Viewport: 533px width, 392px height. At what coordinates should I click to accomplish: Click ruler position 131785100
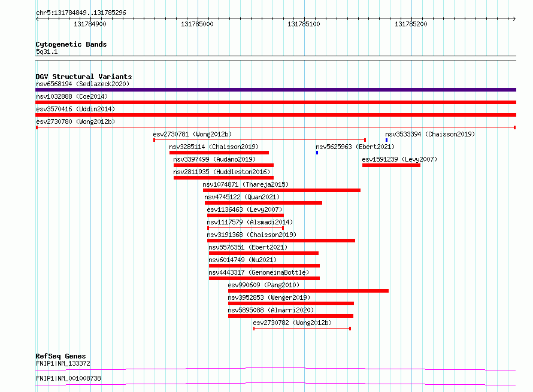coord(304,24)
